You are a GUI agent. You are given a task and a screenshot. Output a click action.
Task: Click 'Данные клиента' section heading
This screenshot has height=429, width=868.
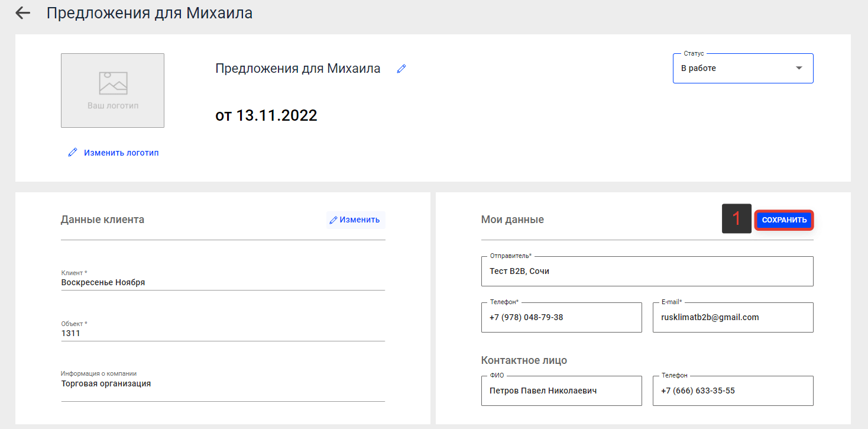102,220
